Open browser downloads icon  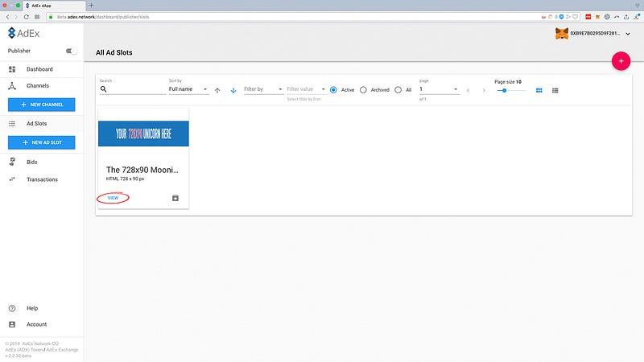[636, 17]
